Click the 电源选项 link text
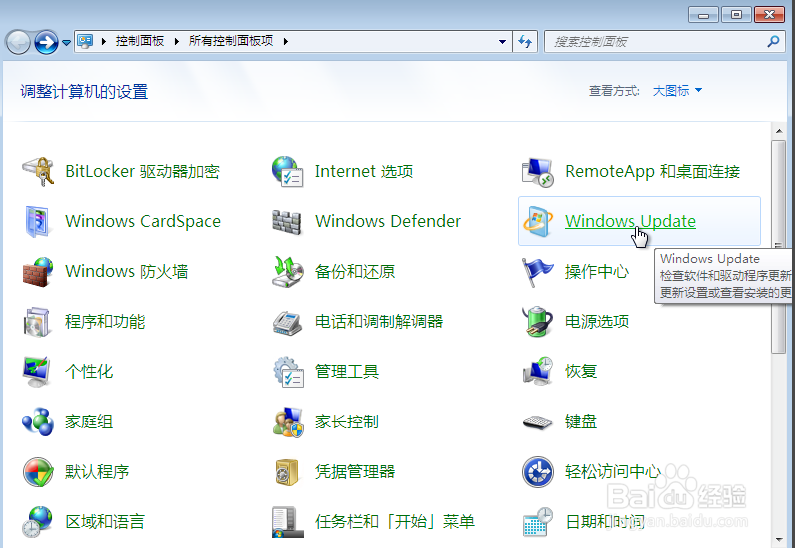Viewport: 795px width, 554px height. (x=597, y=321)
